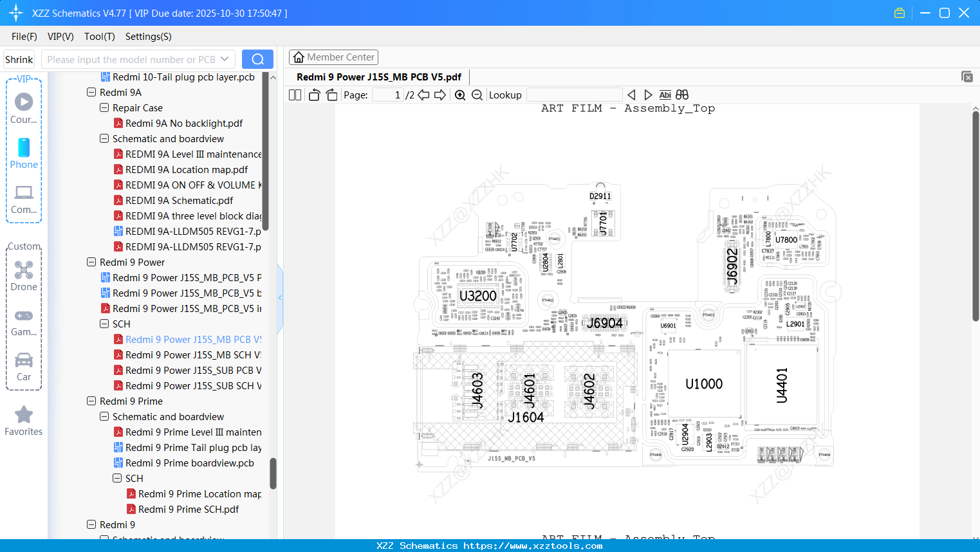980x552 pixels.
Task: Click the search magnifier button
Action: (257, 59)
